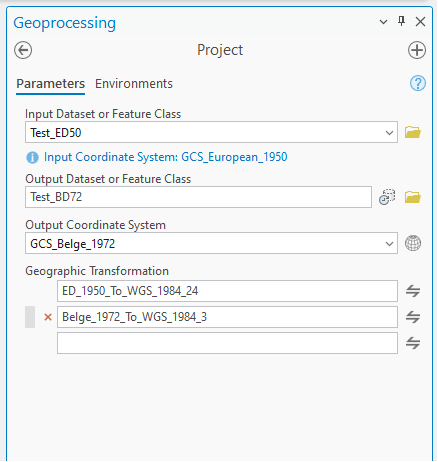Toggle auto-hide pin on Geoprocessing pane

[402, 21]
